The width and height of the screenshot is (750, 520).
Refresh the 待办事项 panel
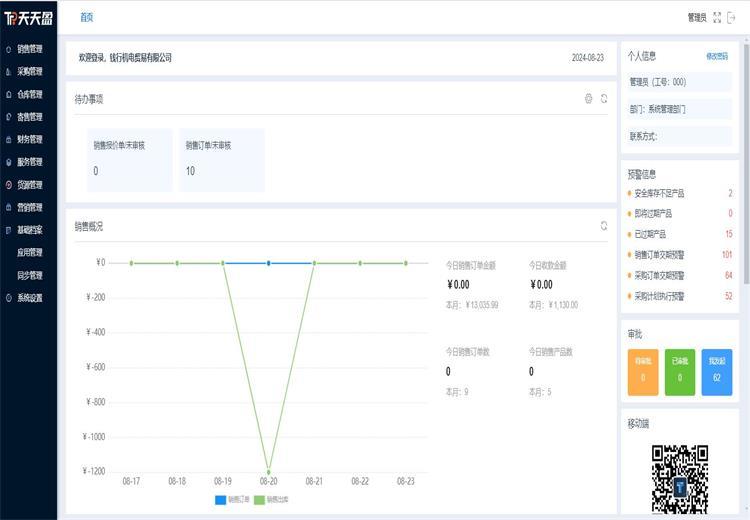pos(604,99)
